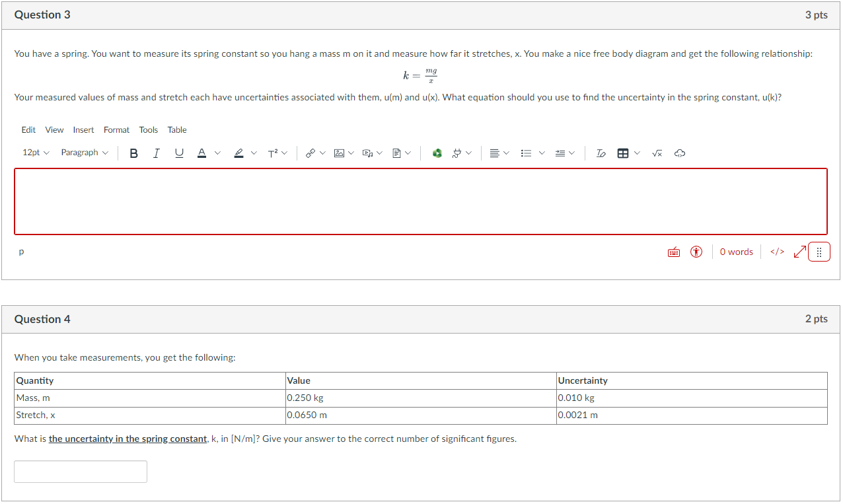The width and height of the screenshot is (843, 504).
Task: Click the Question 4 answer input field
Action: point(80,471)
